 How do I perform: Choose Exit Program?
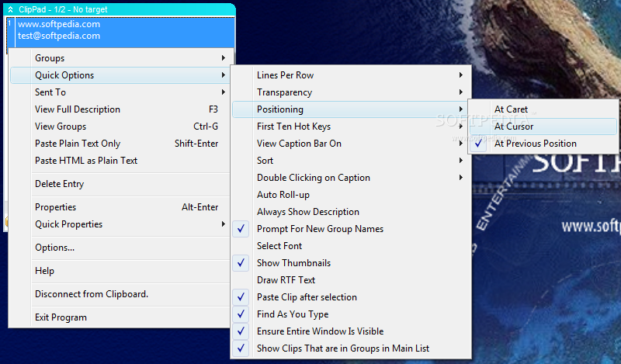pyautogui.click(x=120, y=317)
